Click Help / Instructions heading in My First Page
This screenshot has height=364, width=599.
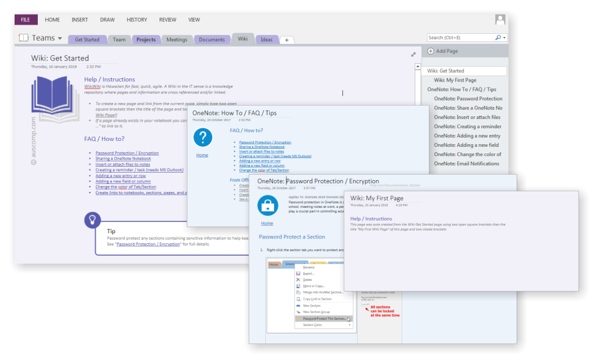coord(371,219)
